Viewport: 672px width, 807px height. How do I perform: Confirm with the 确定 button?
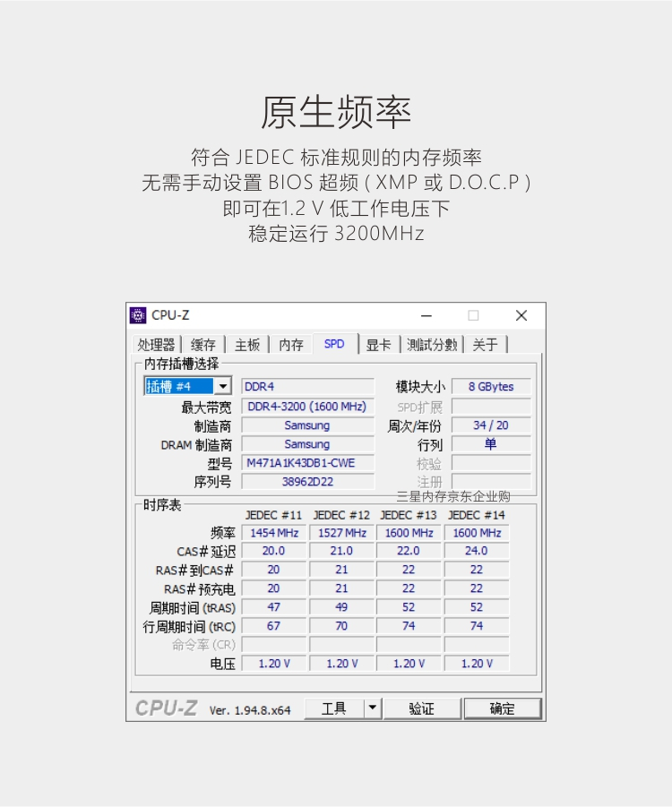point(502,708)
